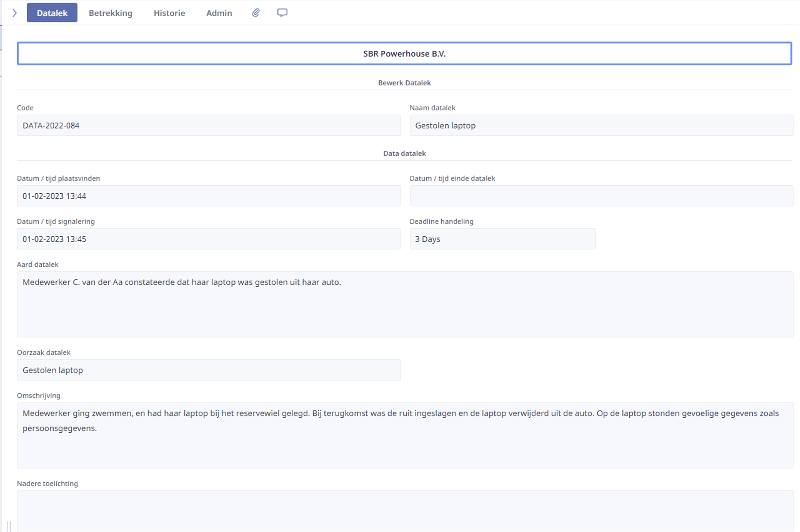Click the Omschrijving label

(x=39, y=396)
